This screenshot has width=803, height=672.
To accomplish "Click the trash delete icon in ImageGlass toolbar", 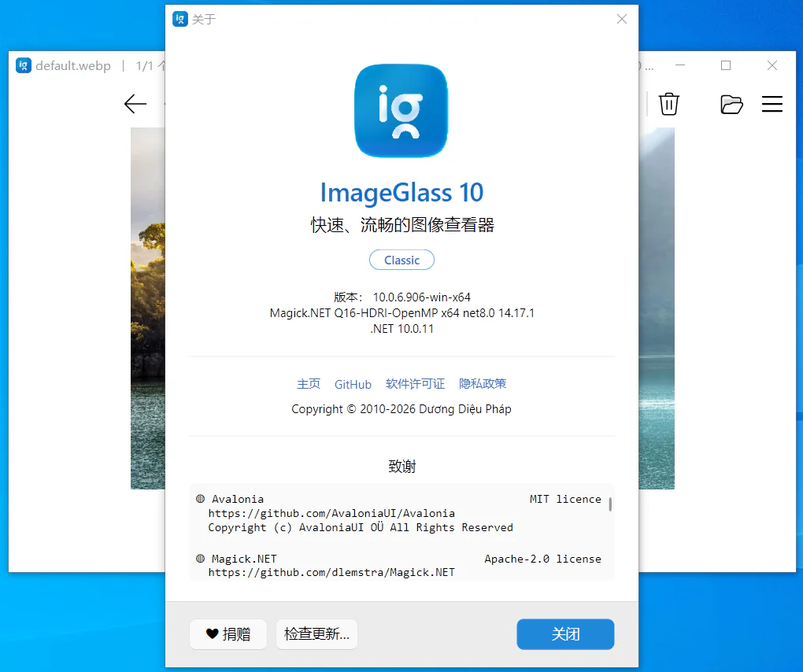I will [x=669, y=104].
